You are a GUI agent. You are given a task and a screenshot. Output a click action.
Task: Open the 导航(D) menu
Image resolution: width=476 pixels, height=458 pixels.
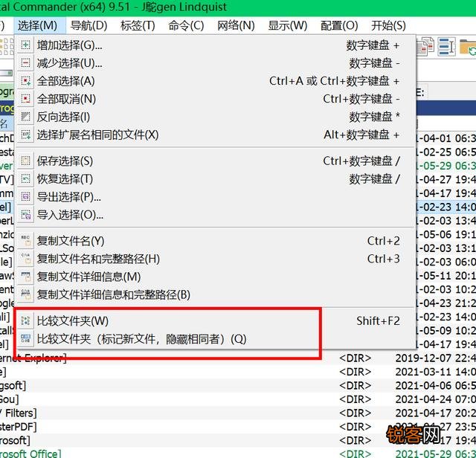89,25
